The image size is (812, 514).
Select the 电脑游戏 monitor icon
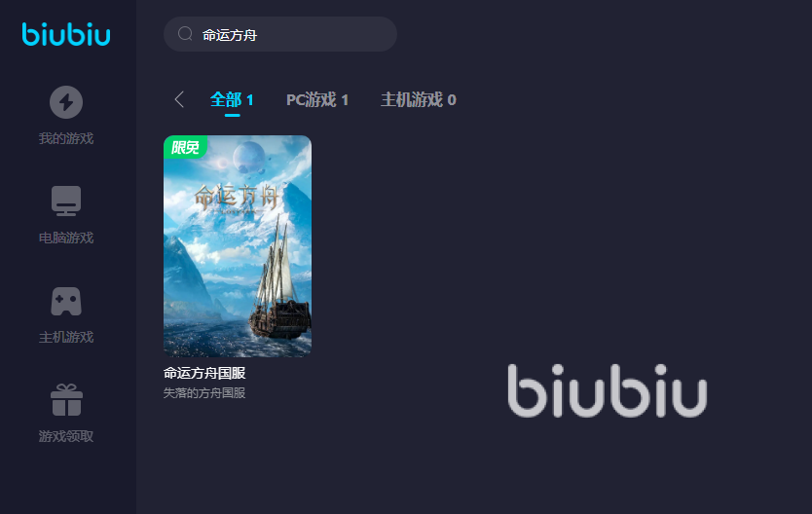(x=66, y=201)
